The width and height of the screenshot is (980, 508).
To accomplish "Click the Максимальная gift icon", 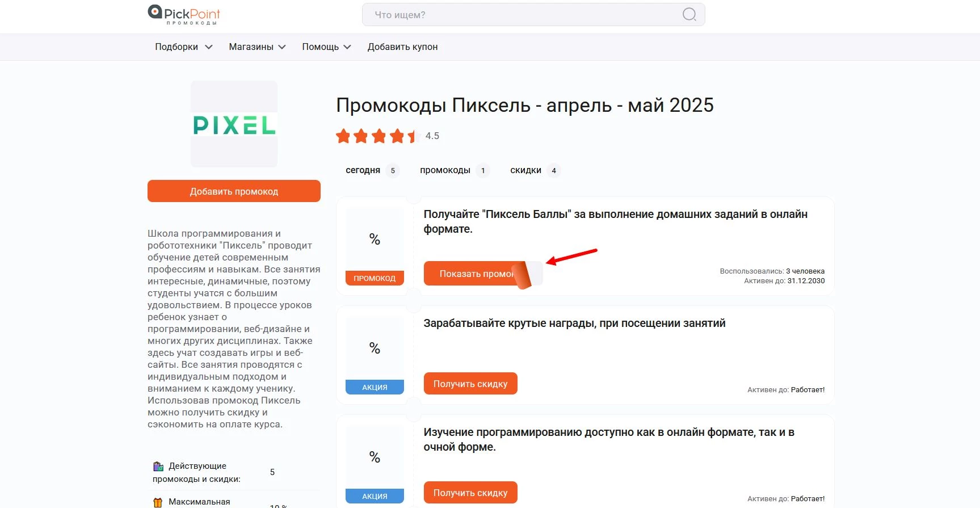I will (158, 502).
